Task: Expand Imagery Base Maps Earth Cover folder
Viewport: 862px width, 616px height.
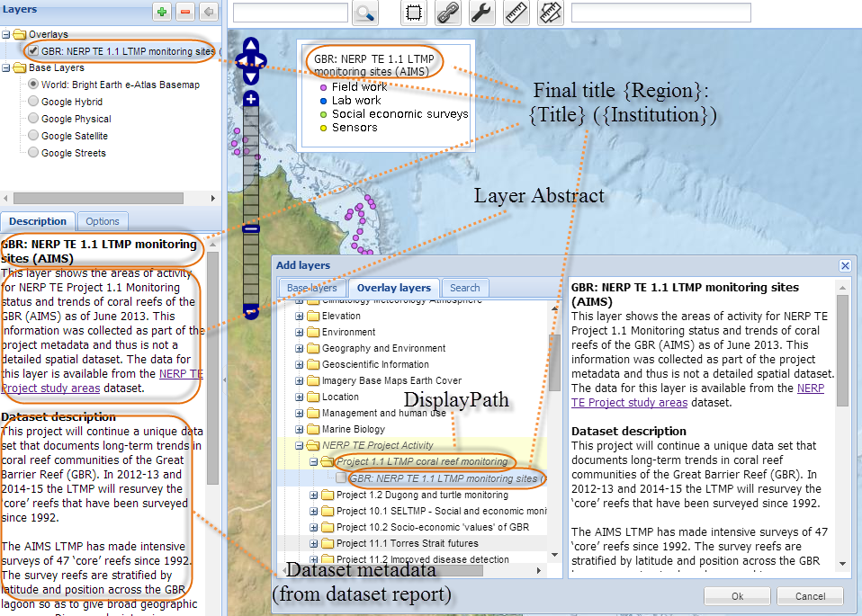Action: (x=299, y=380)
